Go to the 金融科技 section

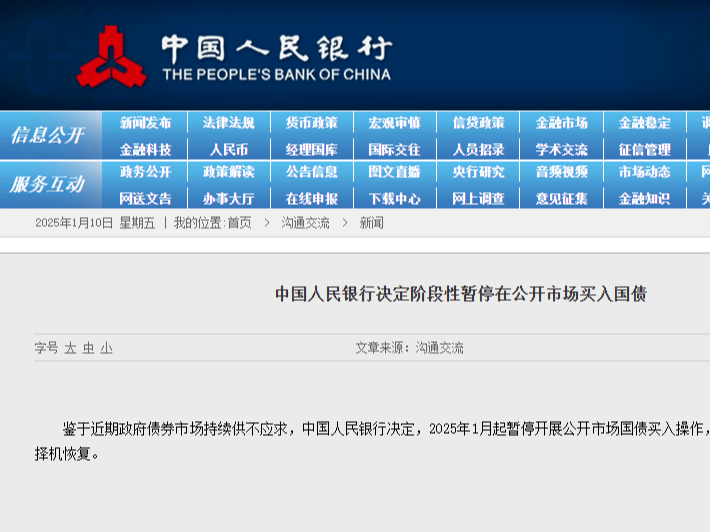click(145, 149)
